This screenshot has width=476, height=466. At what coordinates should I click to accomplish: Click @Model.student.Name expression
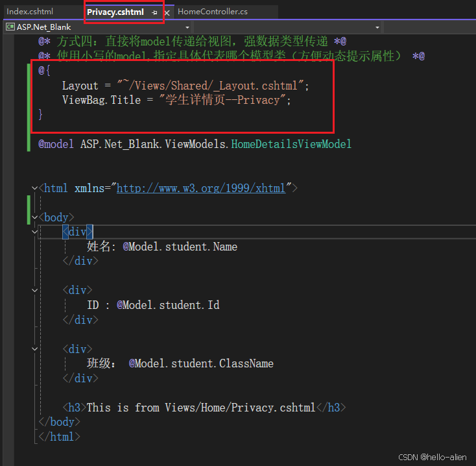click(180, 247)
